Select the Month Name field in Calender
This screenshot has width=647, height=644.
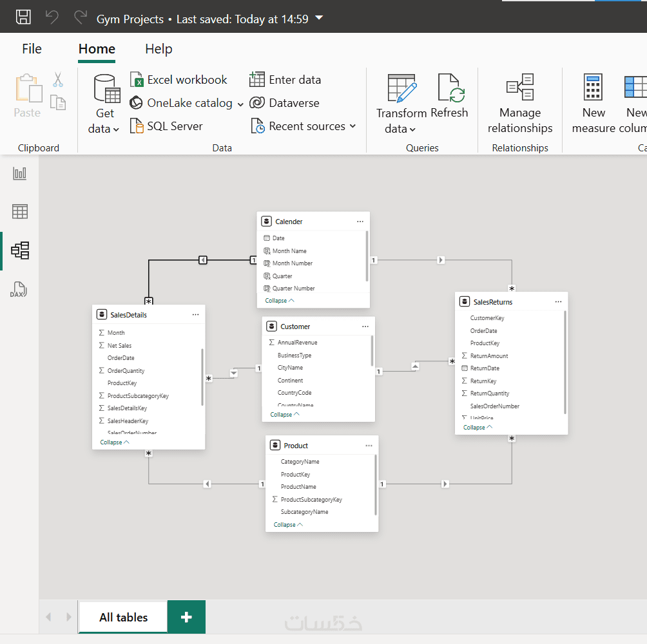(x=289, y=251)
